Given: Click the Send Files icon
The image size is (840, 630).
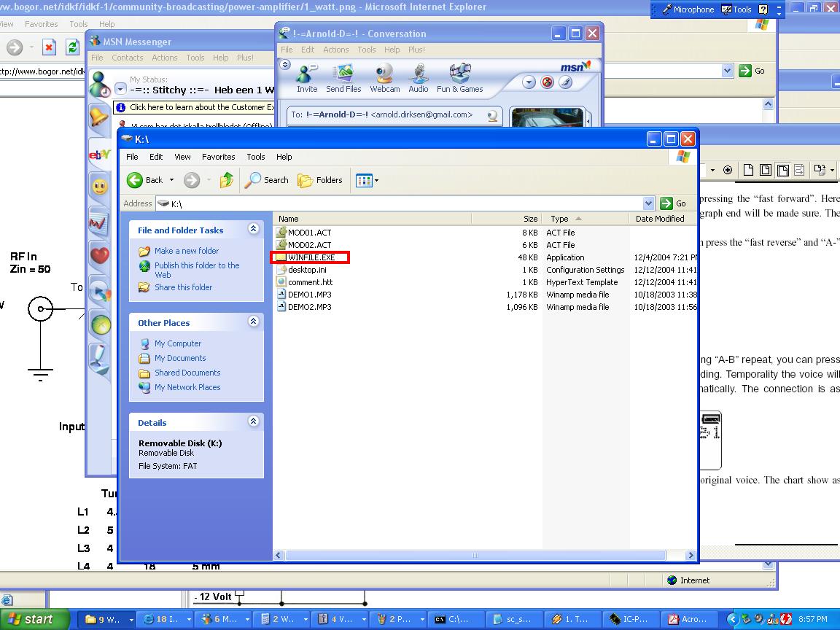Looking at the screenshot, I should pyautogui.click(x=343, y=78).
